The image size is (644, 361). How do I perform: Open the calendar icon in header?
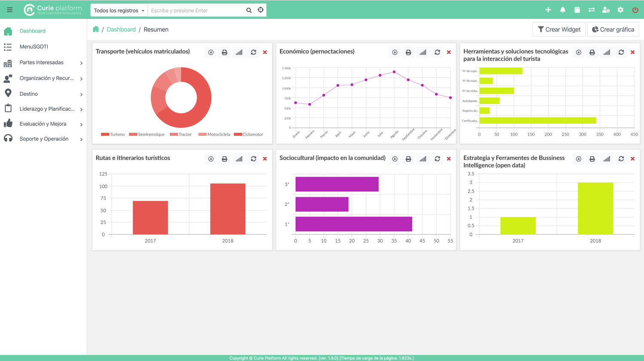click(577, 10)
